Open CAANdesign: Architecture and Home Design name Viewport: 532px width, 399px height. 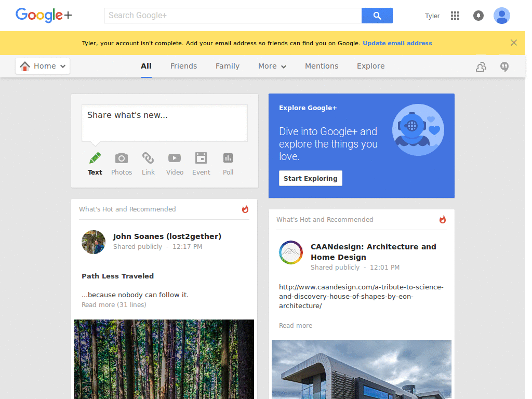click(374, 252)
